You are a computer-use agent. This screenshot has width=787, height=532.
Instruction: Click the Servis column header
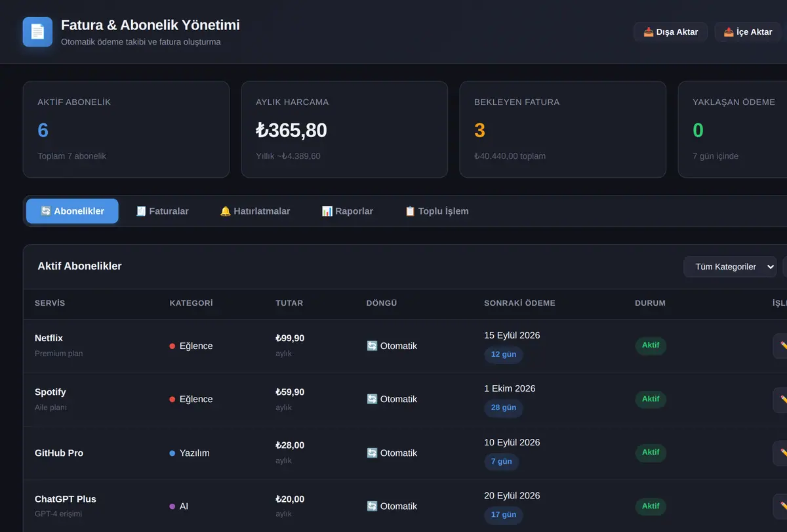coord(50,303)
